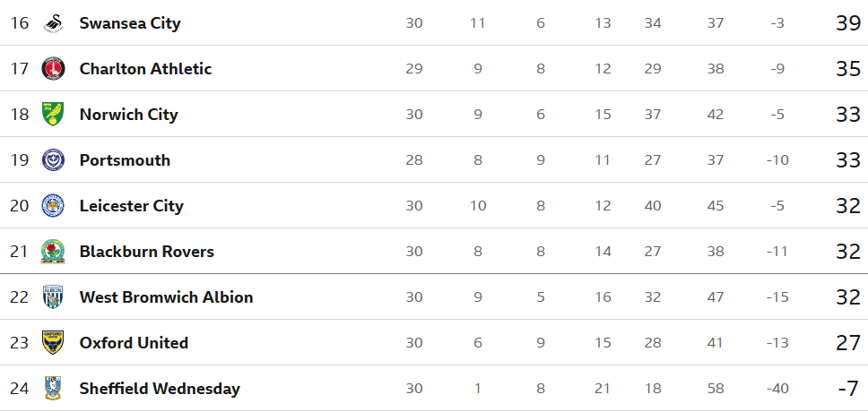Click the Norwich City canary crest
This screenshot has width=868, height=412.
click(53, 114)
